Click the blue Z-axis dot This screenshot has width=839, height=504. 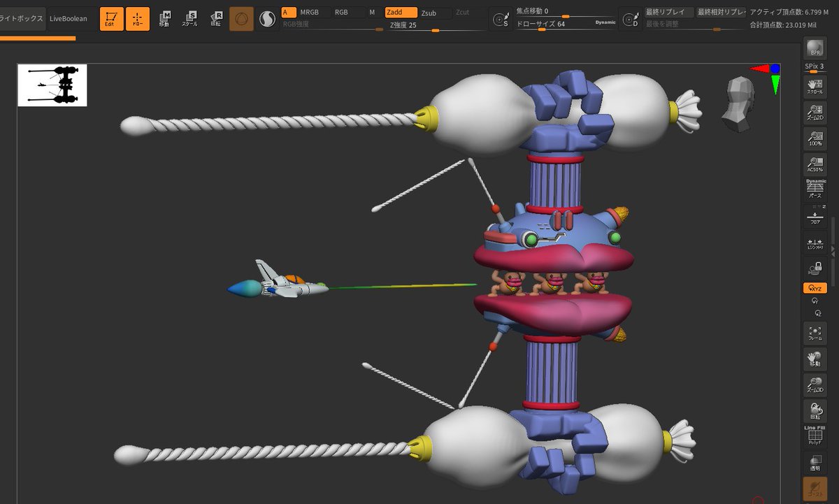[x=775, y=69]
